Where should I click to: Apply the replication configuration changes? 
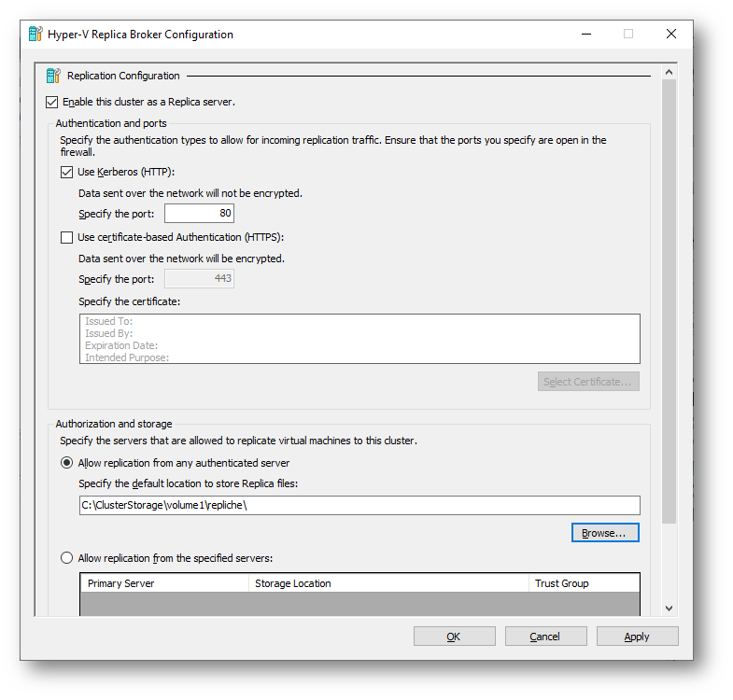[x=637, y=637]
